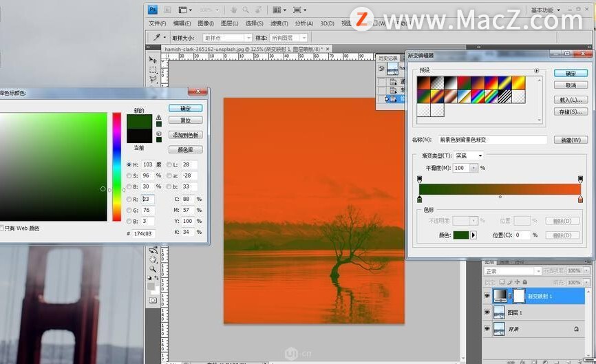Screen dimensions: 596x364
Task: Select the Polygonal Lasso tool
Action: coord(153,79)
